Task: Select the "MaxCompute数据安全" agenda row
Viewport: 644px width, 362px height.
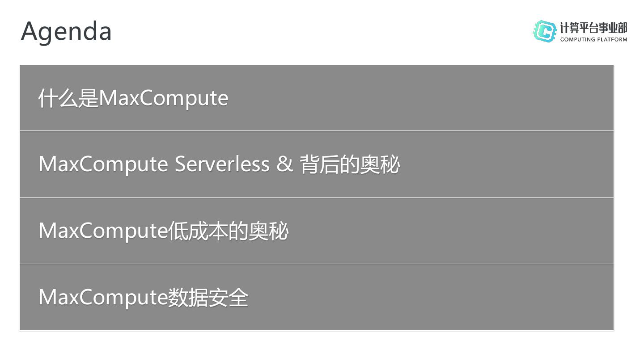Action: (x=316, y=297)
